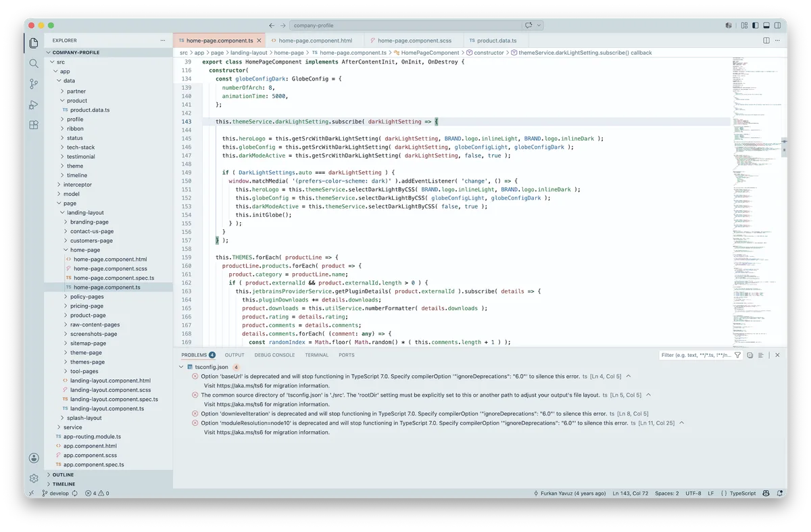Split the editor to the right
The width and height of the screenshot is (811, 532).
click(x=766, y=41)
